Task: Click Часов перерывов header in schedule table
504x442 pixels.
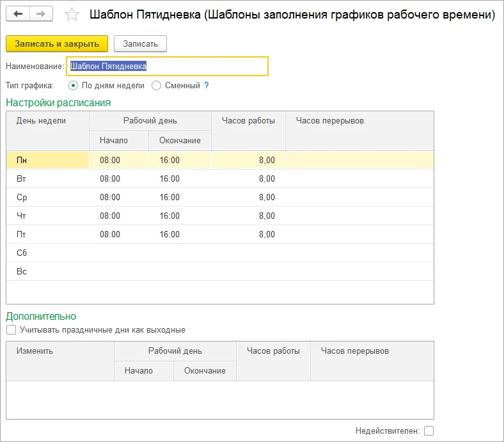Action: click(x=359, y=131)
